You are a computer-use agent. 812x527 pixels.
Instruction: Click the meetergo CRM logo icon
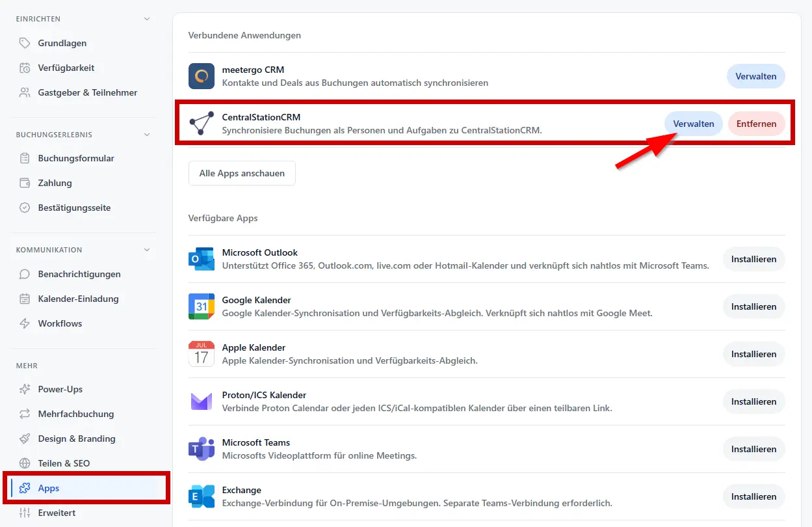click(x=202, y=76)
